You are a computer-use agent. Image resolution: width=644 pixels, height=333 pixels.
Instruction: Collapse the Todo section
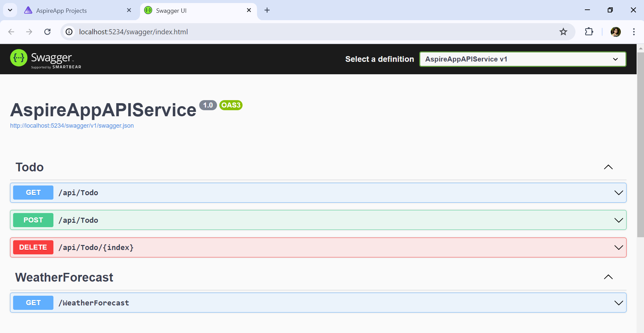tap(608, 167)
